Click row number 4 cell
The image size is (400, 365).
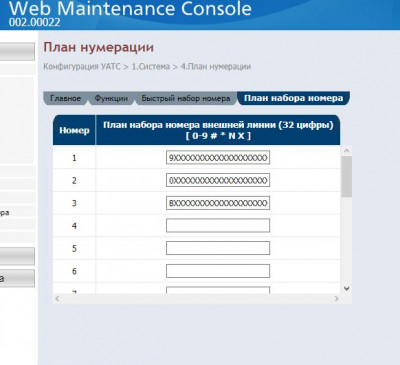coord(74,226)
